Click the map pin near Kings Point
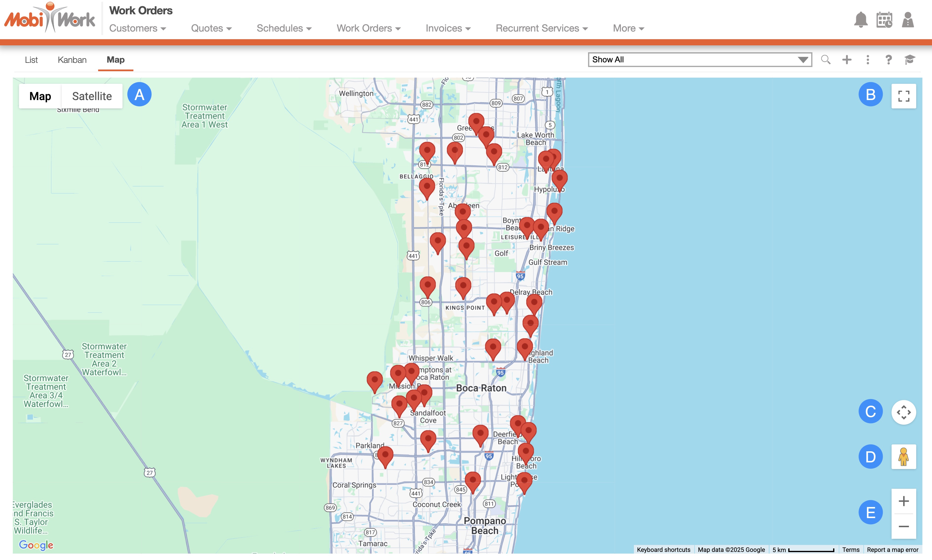 coord(463,286)
